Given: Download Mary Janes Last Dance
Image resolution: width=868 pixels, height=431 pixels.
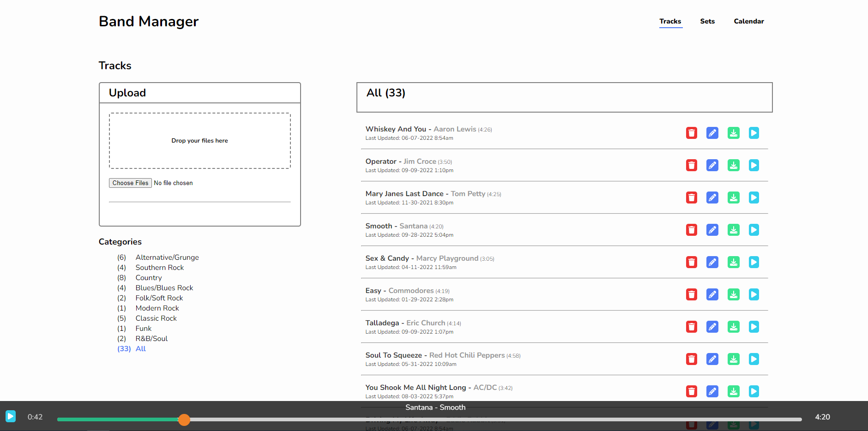Looking at the screenshot, I should (x=734, y=198).
